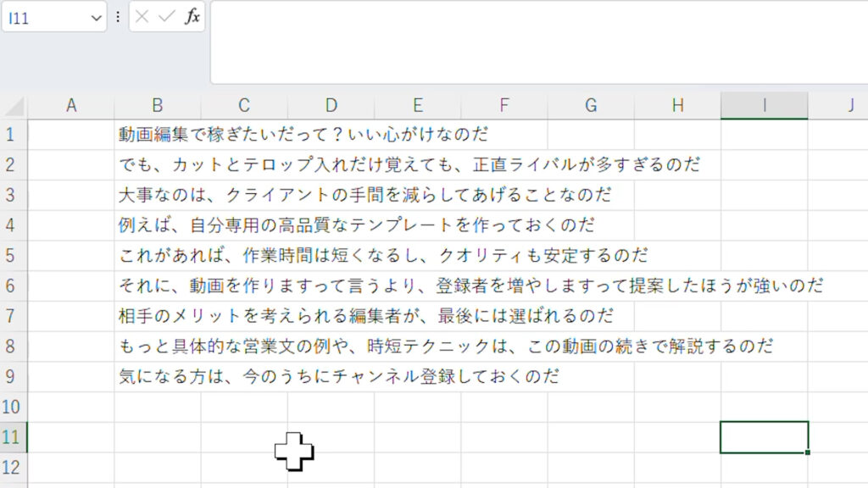
Task: Click the Enter checkmark icon beside formula bar
Action: click(x=166, y=17)
